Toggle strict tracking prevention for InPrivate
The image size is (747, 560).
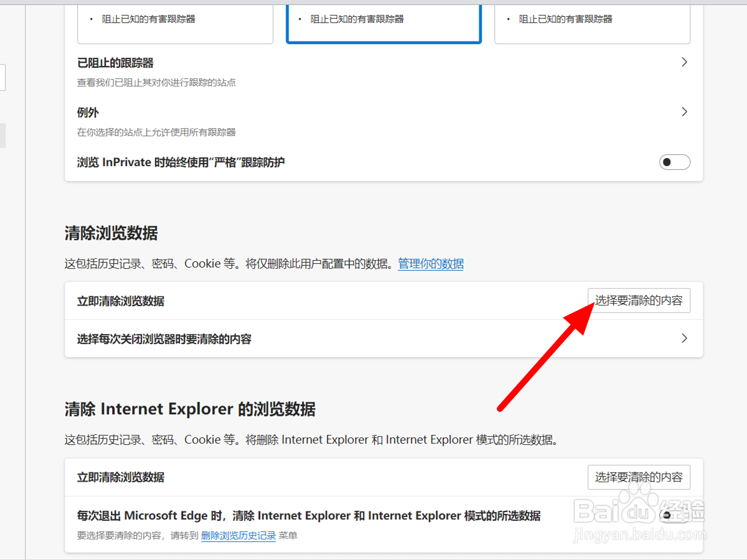tap(675, 162)
